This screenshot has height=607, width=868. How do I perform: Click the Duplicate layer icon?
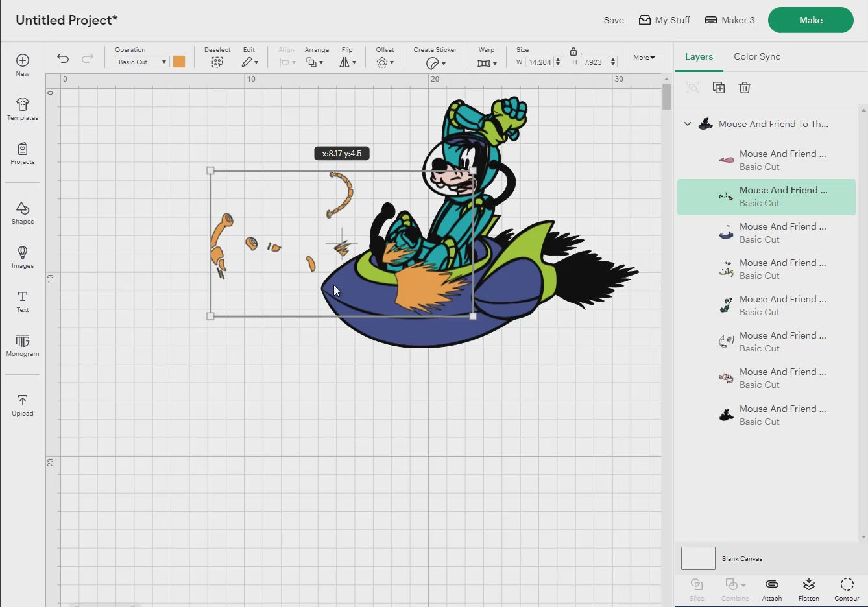point(719,88)
